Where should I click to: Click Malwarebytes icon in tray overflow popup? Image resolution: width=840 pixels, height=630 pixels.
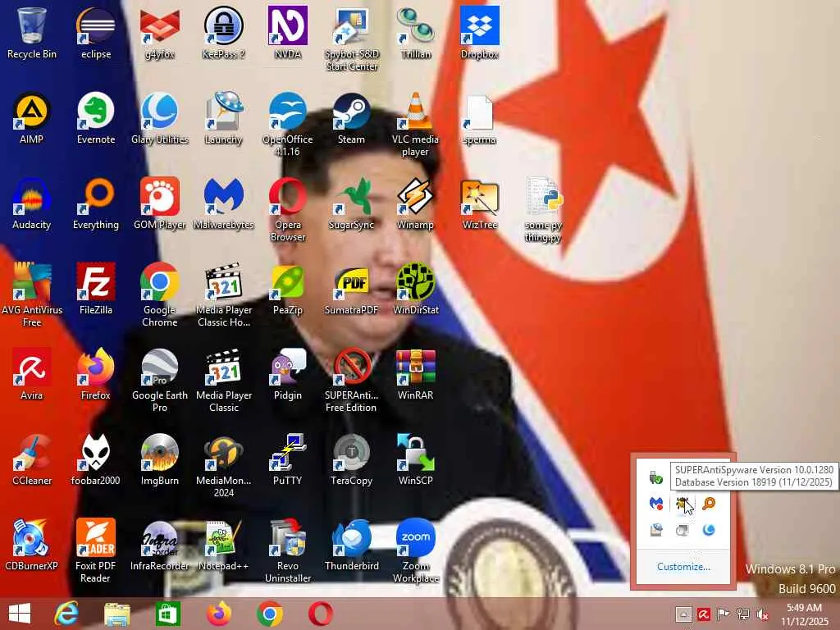(x=656, y=504)
